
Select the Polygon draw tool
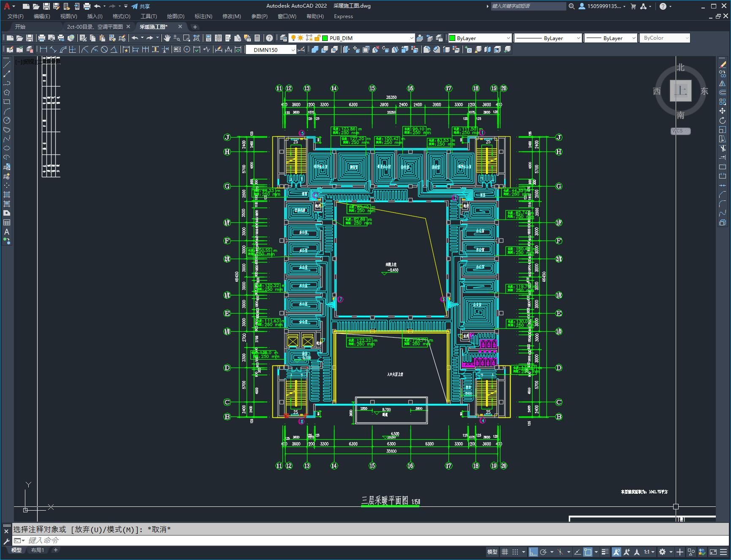(x=7, y=92)
